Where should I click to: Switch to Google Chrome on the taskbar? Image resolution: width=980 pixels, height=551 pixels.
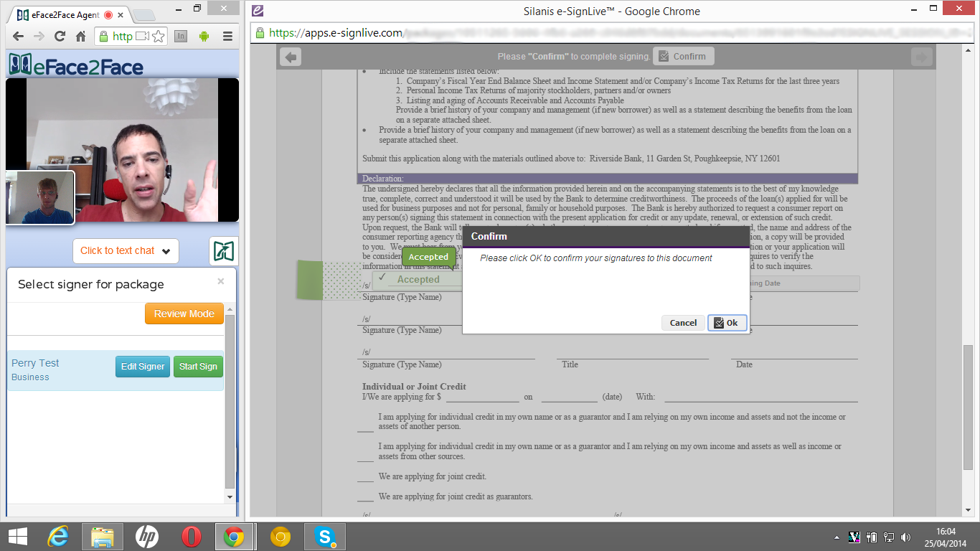[x=235, y=537]
